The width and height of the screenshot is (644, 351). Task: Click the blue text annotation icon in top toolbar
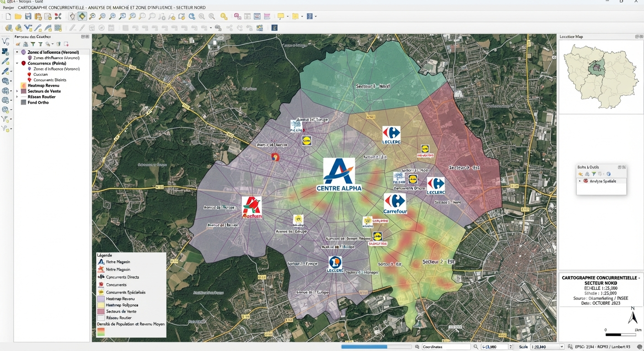tap(309, 16)
